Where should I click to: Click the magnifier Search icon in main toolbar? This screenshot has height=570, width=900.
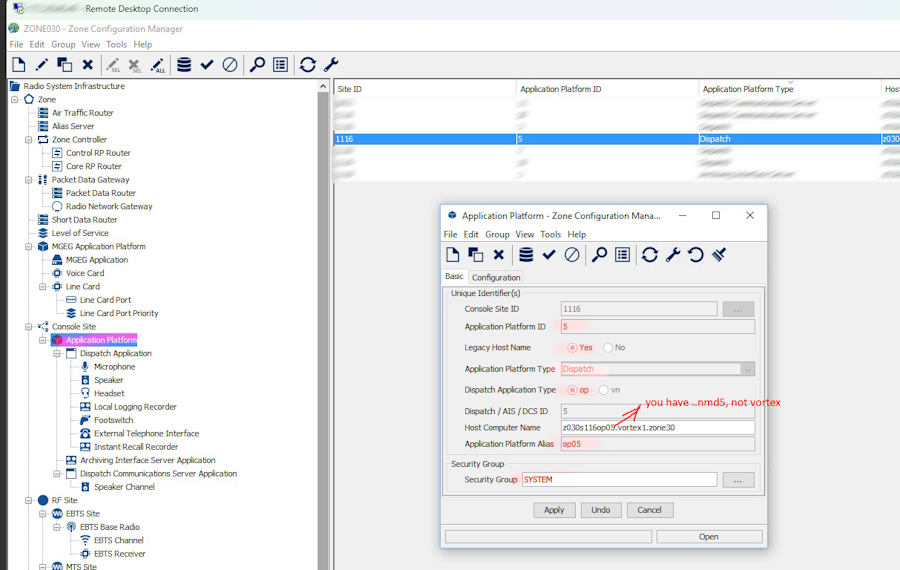tap(257, 65)
